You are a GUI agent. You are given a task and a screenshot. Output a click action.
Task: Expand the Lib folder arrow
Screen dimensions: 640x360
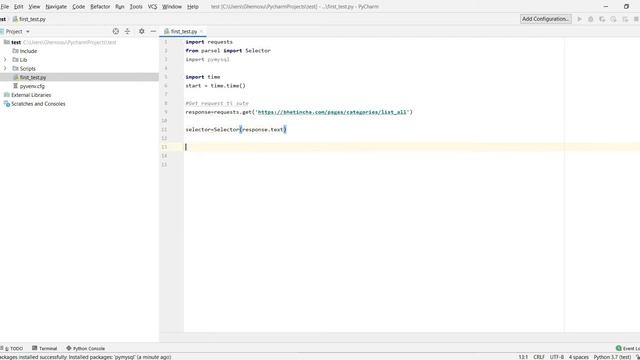tap(5, 60)
